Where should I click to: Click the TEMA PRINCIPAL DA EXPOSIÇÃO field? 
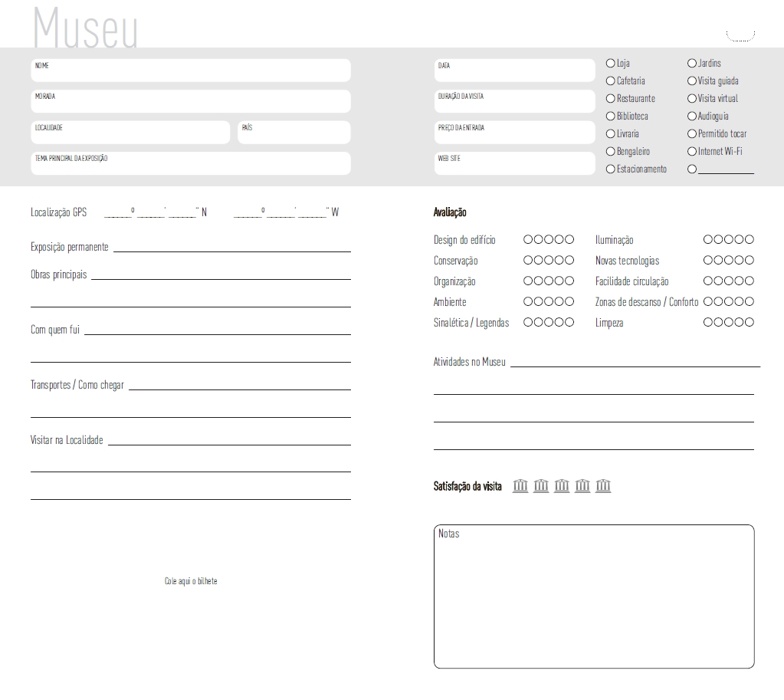click(191, 163)
